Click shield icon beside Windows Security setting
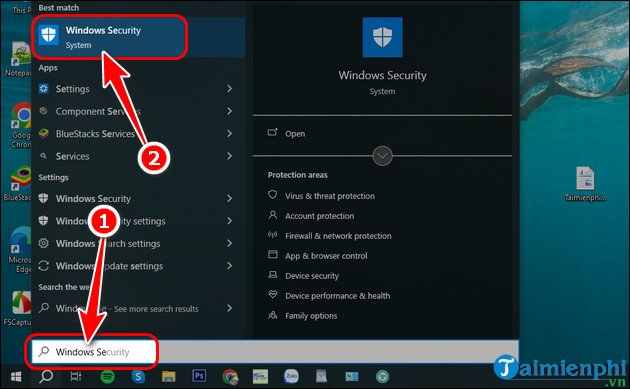The height and width of the screenshot is (389, 630). pyautogui.click(x=43, y=198)
